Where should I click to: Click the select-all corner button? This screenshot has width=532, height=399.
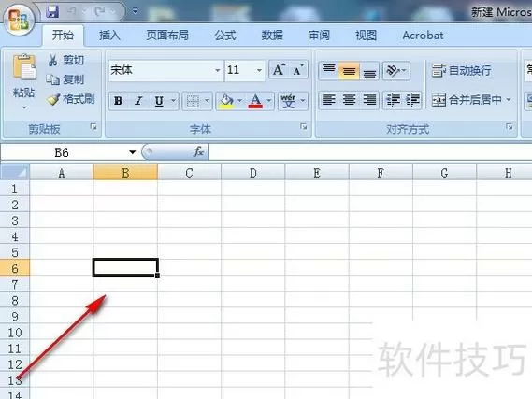click(x=15, y=173)
